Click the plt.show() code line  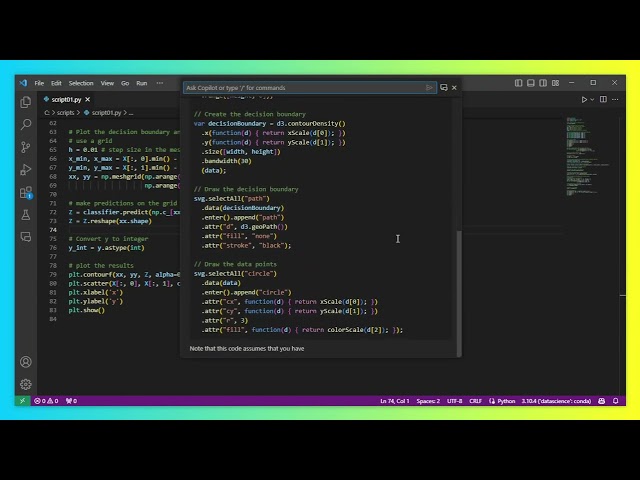87,310
